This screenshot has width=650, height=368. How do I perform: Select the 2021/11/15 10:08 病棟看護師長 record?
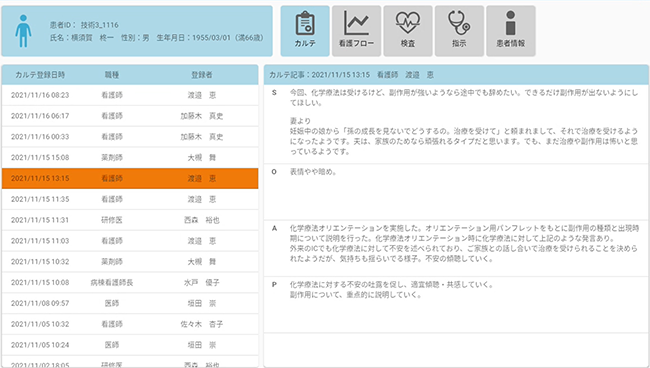click(130, 283)
